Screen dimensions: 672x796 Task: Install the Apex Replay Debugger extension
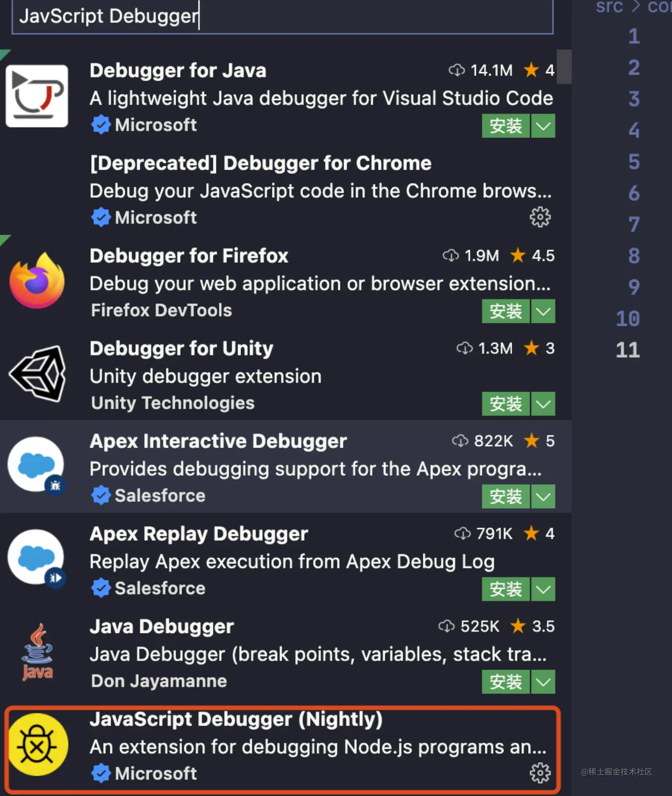coord(506,589)
